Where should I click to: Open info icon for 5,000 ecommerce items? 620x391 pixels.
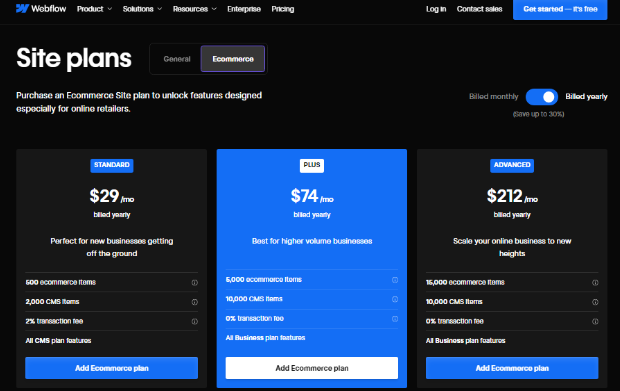pos(395,280)
